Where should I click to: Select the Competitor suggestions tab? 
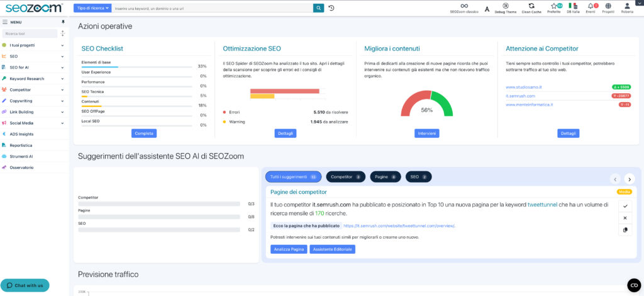(x=345, y=177)
